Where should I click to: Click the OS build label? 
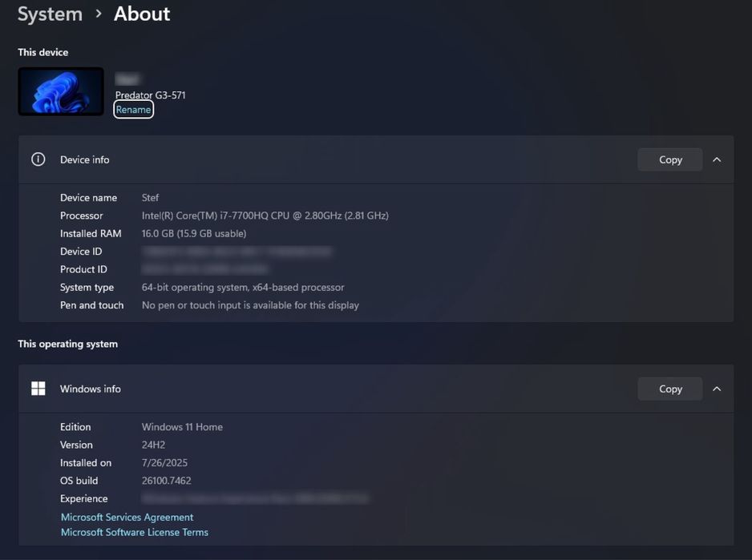[x=79, y=481]
